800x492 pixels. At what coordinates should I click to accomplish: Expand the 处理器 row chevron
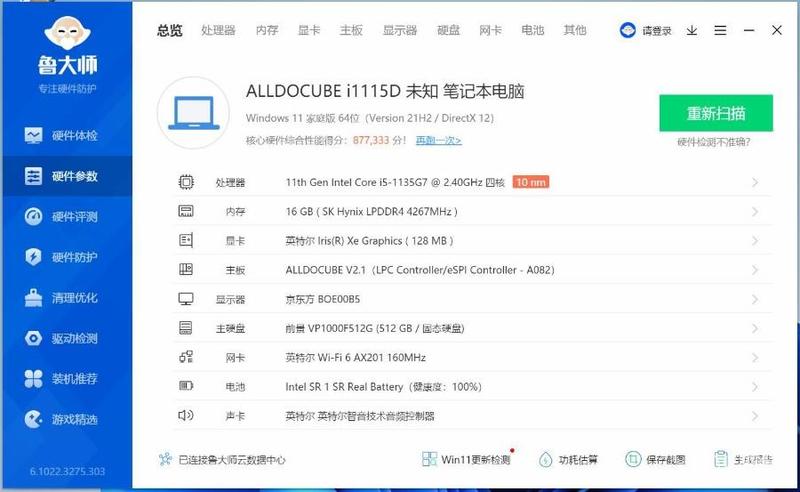coord(755,182)
